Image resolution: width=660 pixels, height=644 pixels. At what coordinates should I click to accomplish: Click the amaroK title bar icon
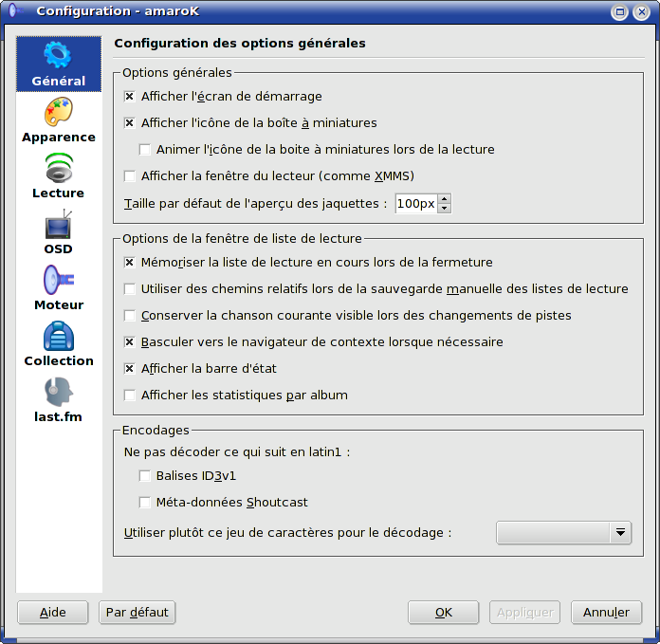(x=15, y=10)
